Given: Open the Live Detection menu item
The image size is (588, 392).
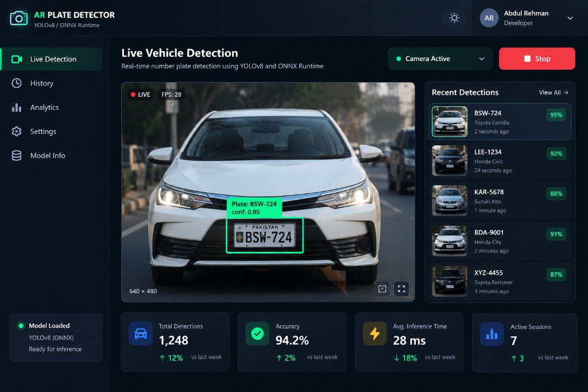Looking at the screenshot, I should [x=52, y=59].
